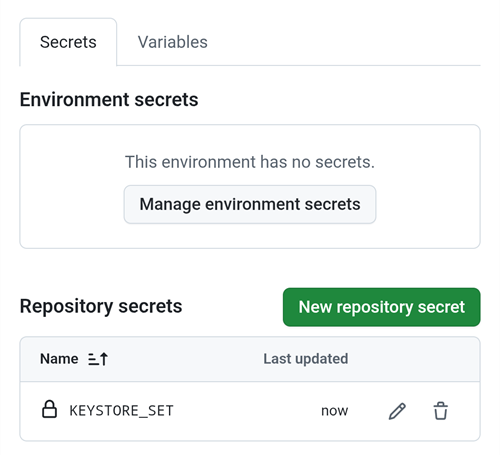Select the Secrets tab
The image size is (500, 455).
pos(68,42)
